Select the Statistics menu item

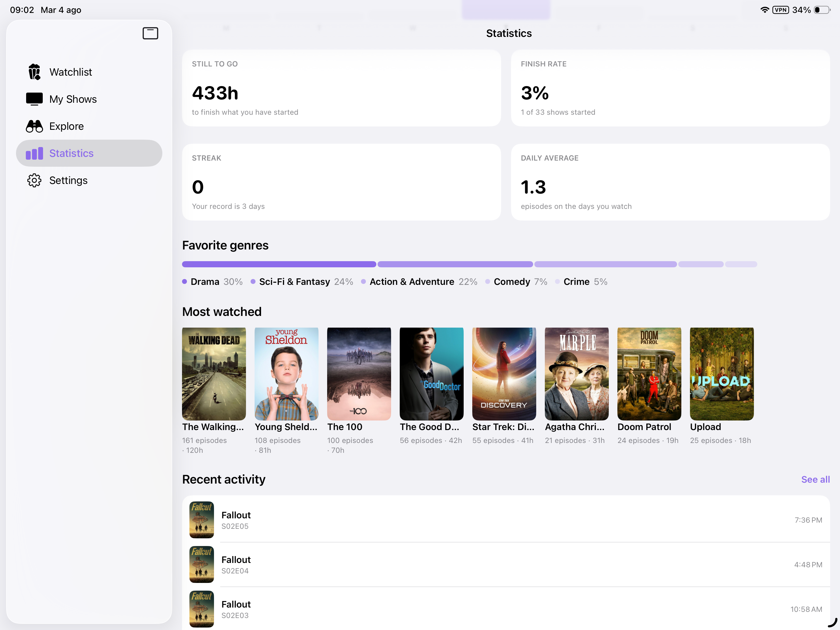pyautogui.click(x=89, y=153)
